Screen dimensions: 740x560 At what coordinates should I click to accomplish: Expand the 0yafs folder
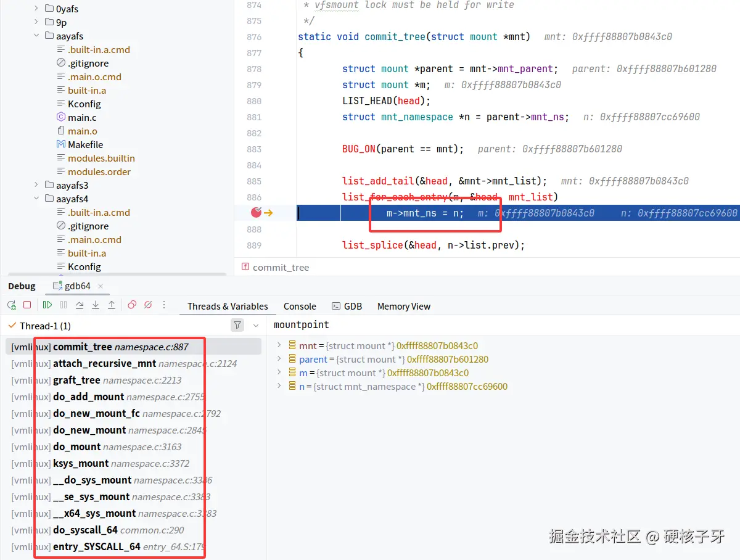pyautogui.click(x=36, y=9)
